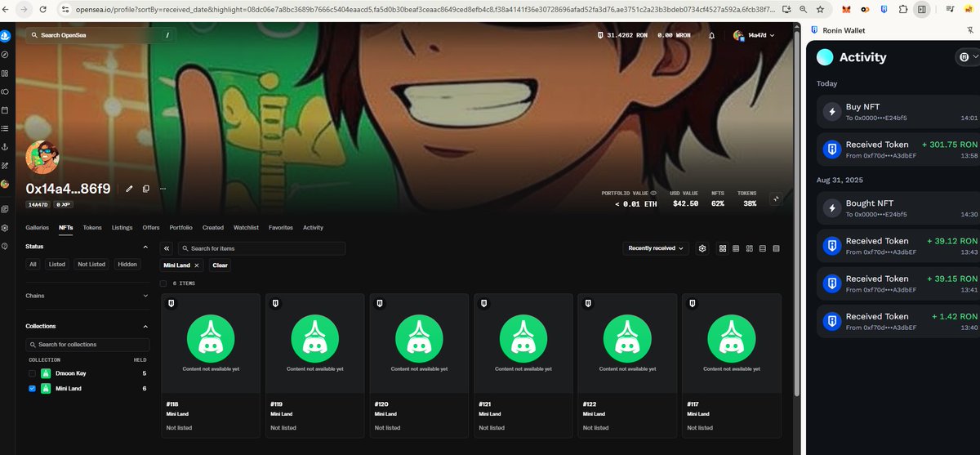
Task: Collapse the portfolio stats with minimize icon
Action: [x=775, y=198]
